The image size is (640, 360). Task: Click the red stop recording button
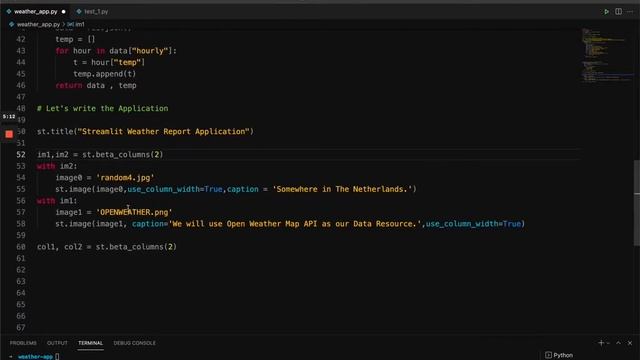[x=9, y=134]
